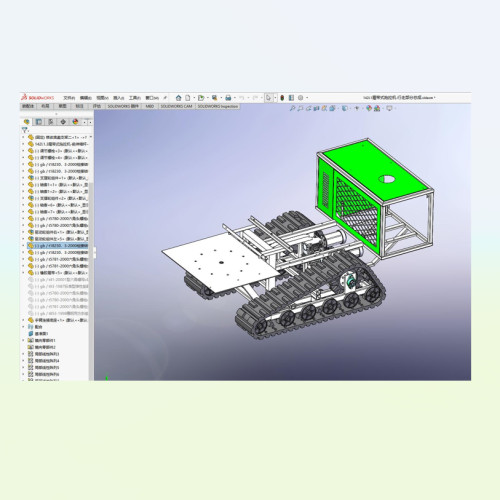Switch to PropertyManager panel tab
Screen dimensions: 500x500
click(39, 122)
